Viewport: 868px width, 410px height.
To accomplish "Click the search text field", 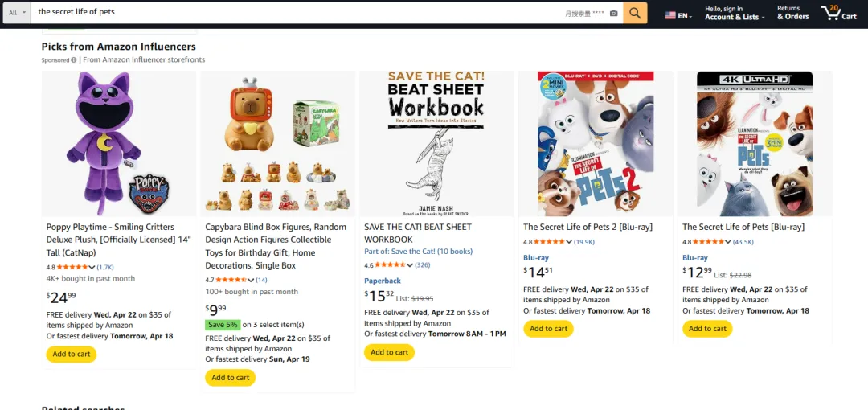I will [x=297, y=13].
